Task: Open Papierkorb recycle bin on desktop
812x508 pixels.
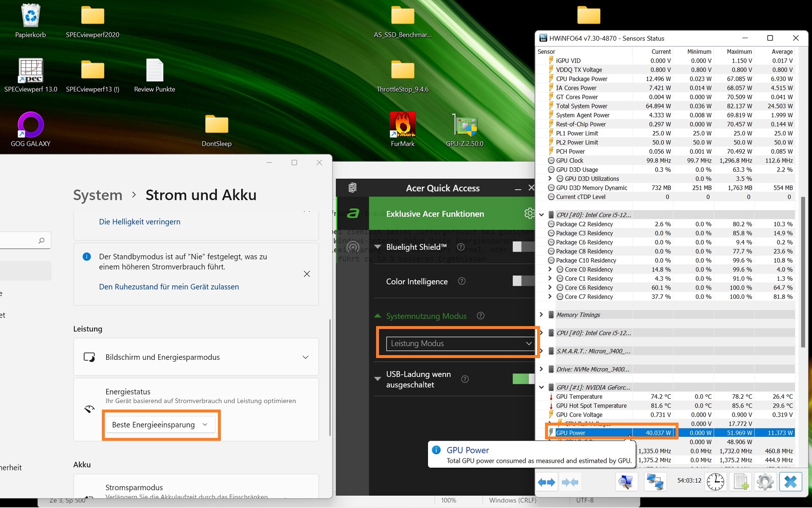Action: [30, 20]
